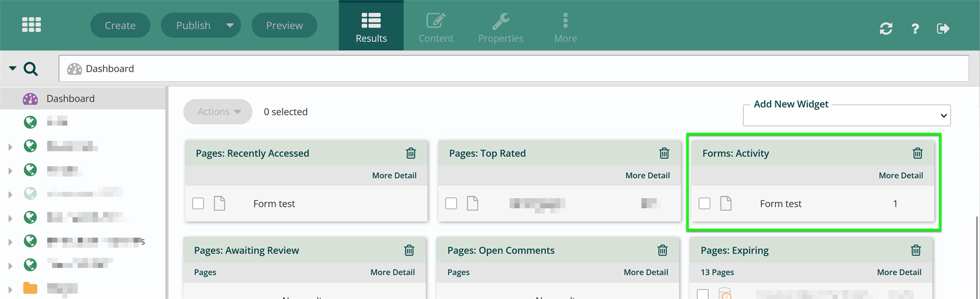Screen dimensions: 980x299
Task: Open More Detail for Recently Accessed
Action: [394, 176]
